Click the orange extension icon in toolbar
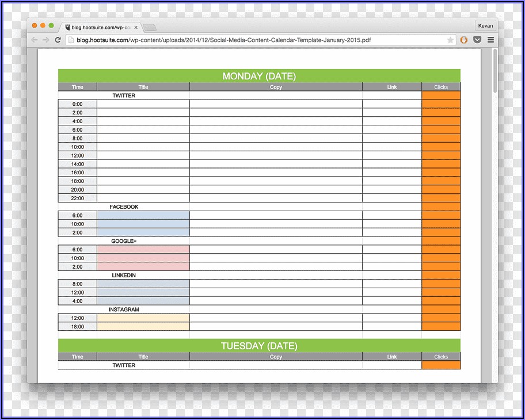This screenshot has height=420, width=525. click(465, 40)
